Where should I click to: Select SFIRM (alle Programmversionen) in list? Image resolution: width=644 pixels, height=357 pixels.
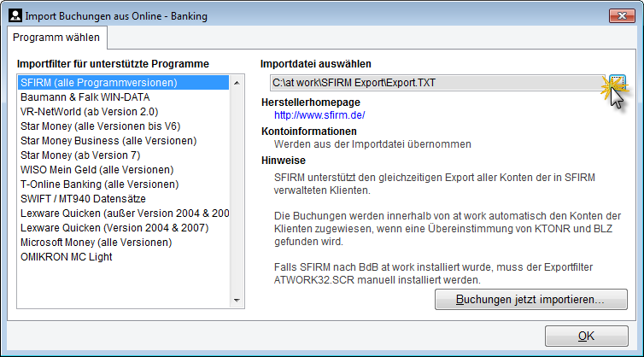tap(123, 83)
